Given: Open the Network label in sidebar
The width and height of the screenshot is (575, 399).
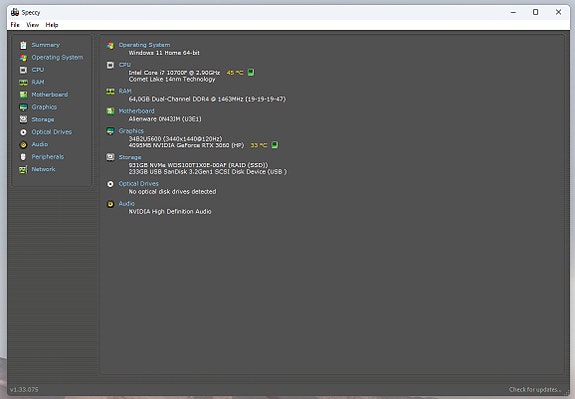Looking at the screenshot, I should (x=43, y=169).
